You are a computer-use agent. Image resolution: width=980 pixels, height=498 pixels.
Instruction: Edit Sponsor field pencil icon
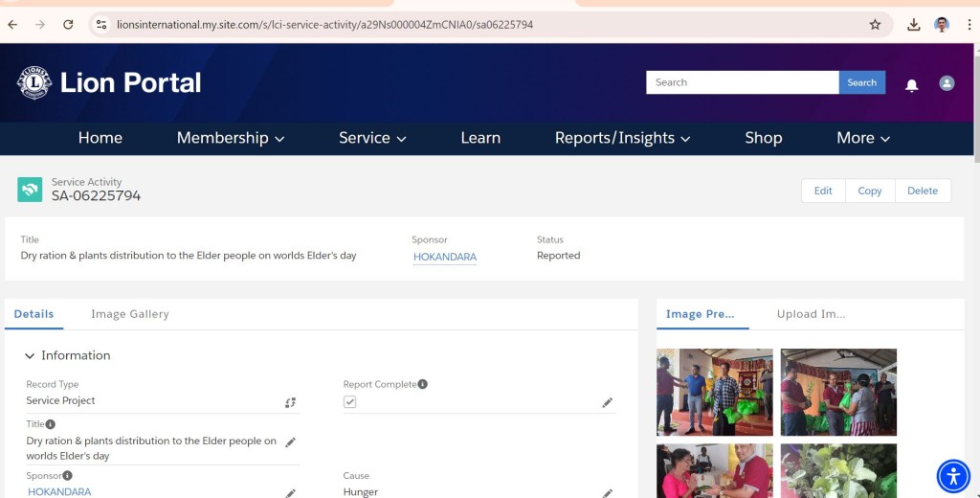pos(291,493)
